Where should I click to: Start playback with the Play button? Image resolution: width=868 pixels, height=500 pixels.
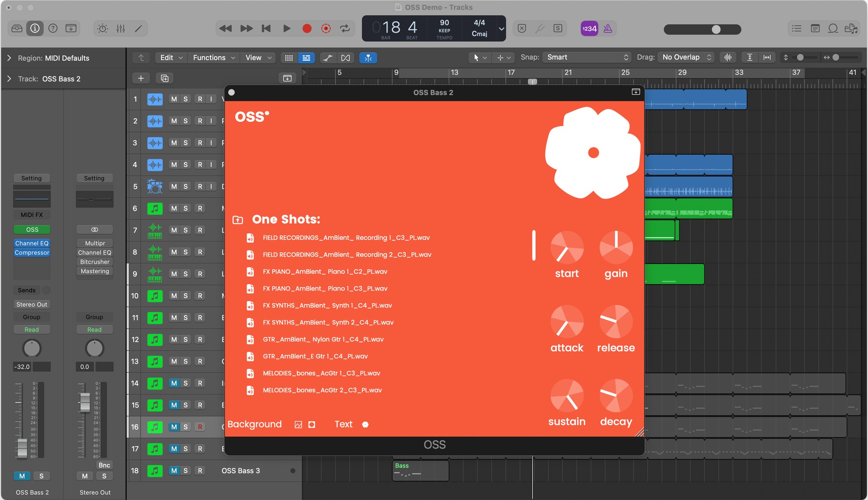coord(287,29)
